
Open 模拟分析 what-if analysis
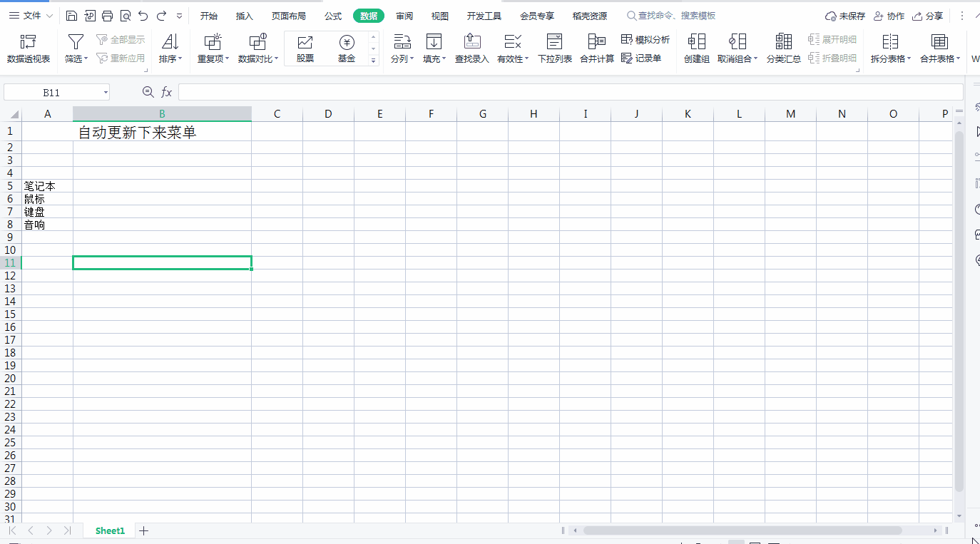[x=645, y=40]
